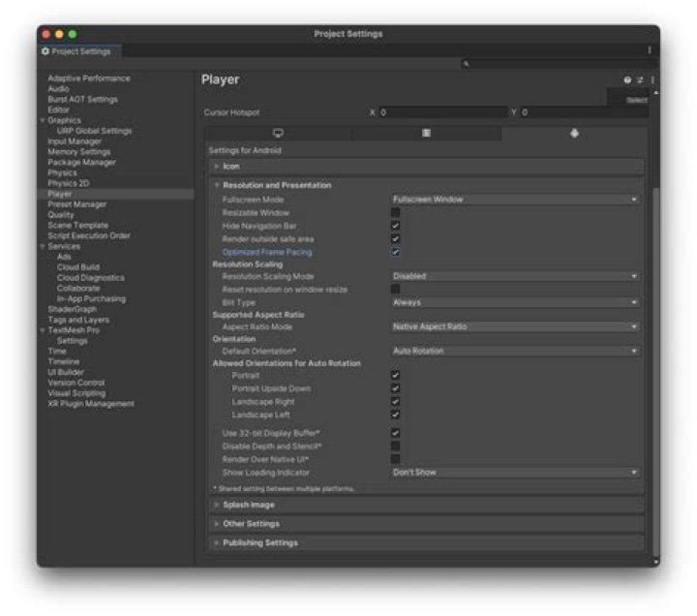The image size is (697, 616).
Task: Open Burst AOT Settings
Action: click(82, 99)
